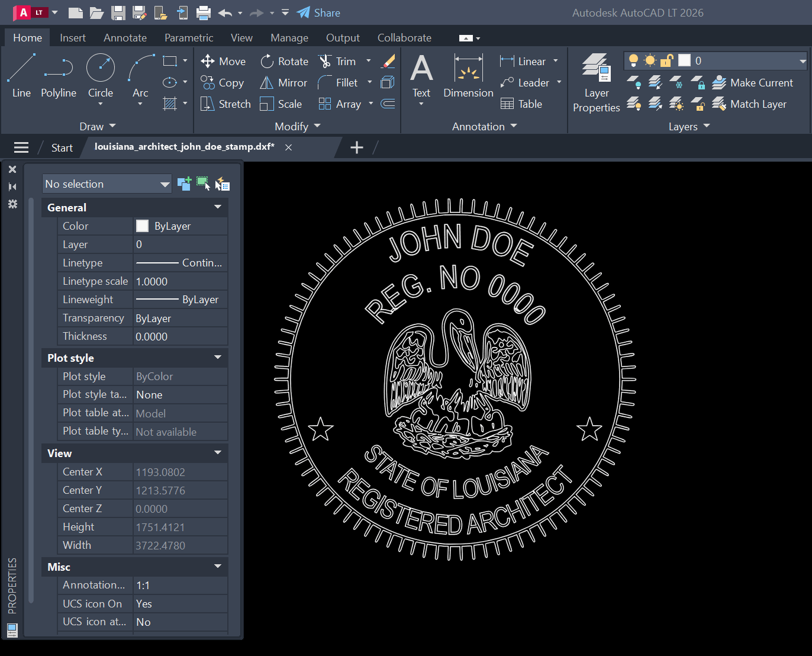The width and height of the screenshot is (812, 656).
Task: Select the Rectangle draw tool icon
Action: coord(170,61)
